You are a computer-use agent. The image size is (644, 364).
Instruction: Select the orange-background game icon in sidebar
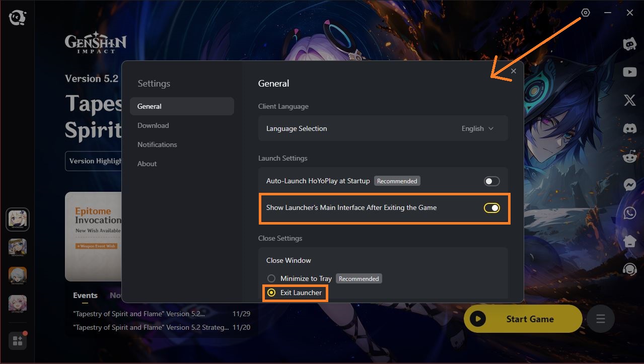tap(18, 275)
